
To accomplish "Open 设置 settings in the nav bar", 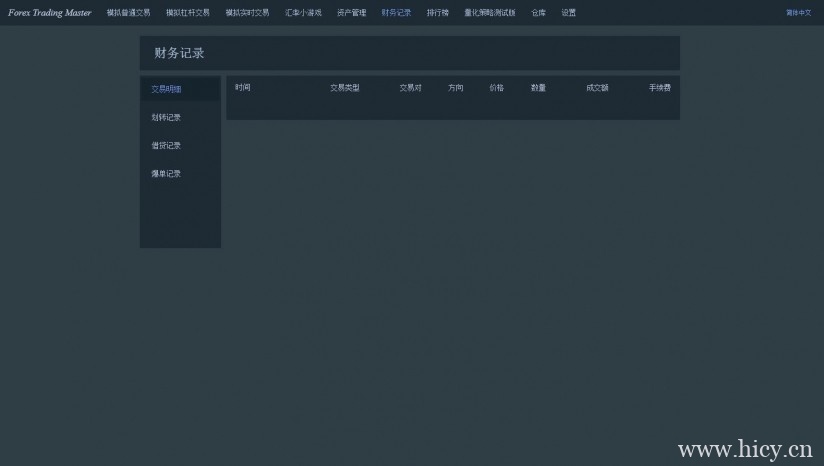I will coord(569,13).
